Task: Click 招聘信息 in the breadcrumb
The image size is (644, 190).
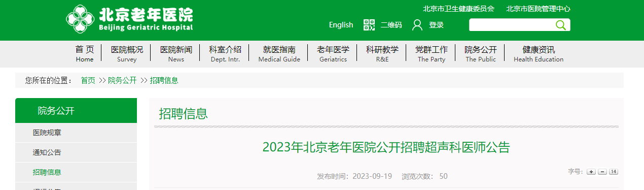Action: (x=164, y=80)
